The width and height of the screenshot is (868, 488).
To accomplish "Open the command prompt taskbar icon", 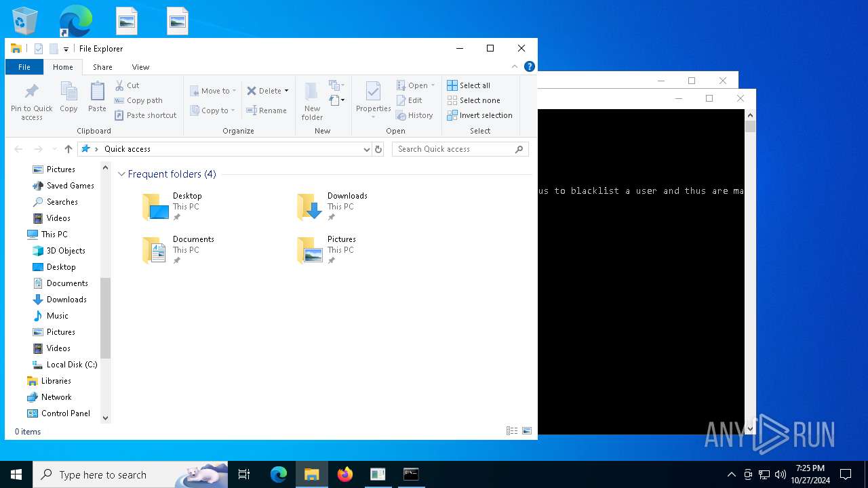I will pos(411,474).
